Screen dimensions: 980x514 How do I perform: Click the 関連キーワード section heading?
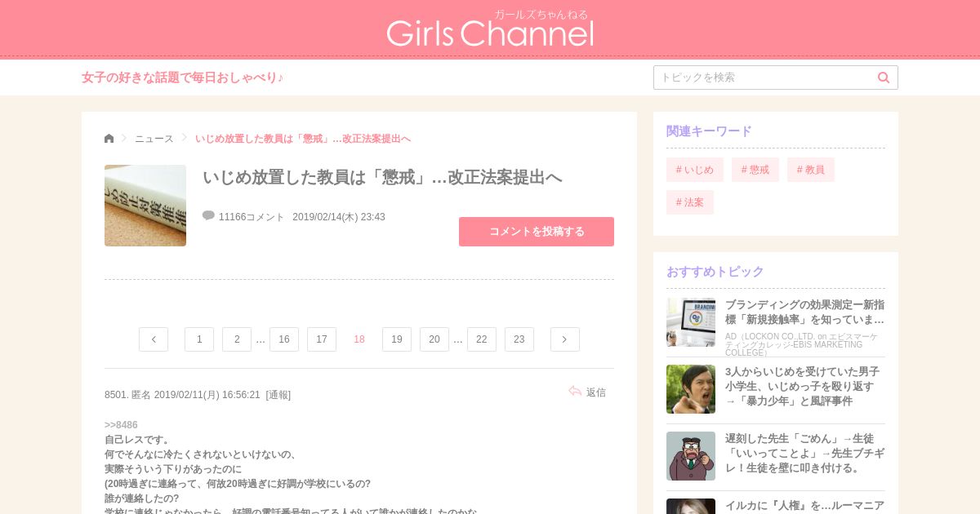click(x=709, y=131)
